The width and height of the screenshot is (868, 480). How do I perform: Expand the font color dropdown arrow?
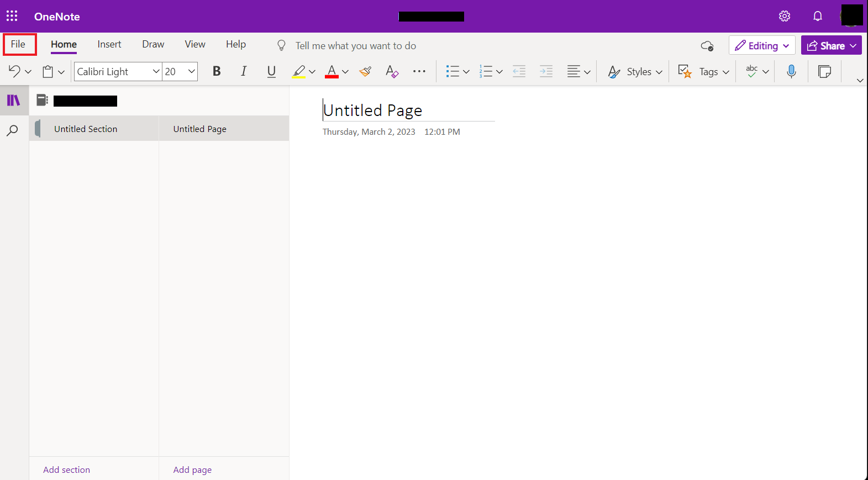(x=345, y=72)
